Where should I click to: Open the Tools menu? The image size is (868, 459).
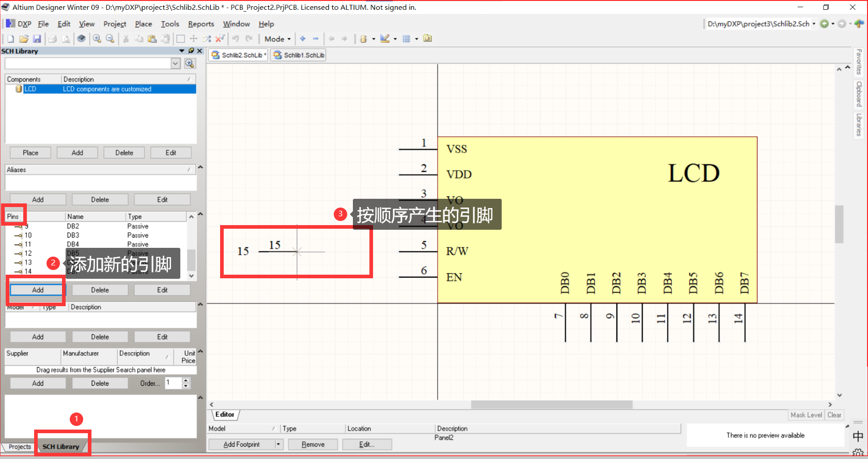point(170,24)
